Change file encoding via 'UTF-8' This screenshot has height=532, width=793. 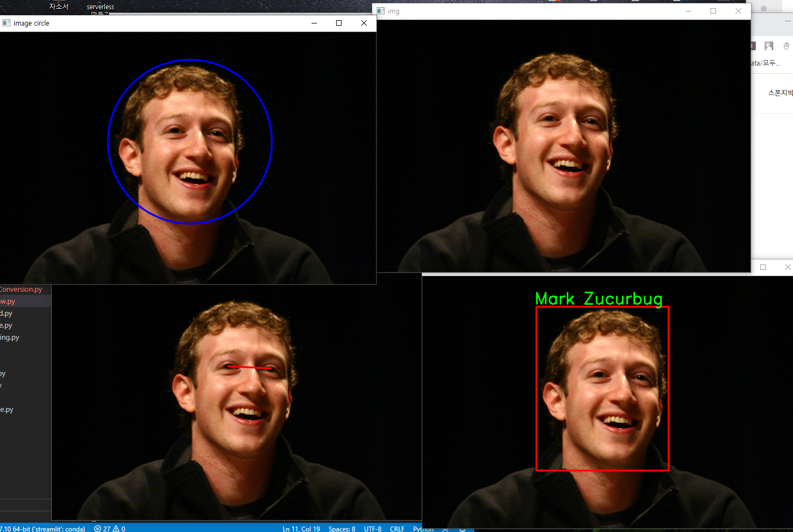point(373,529)
